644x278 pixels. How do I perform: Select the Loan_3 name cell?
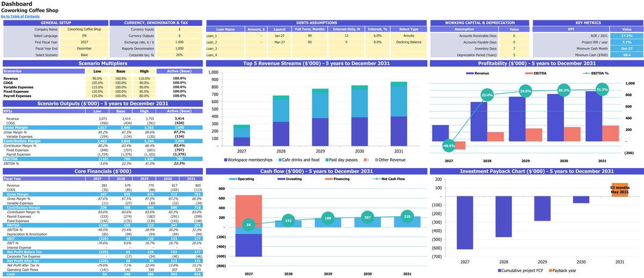click(x=225, y=48)
